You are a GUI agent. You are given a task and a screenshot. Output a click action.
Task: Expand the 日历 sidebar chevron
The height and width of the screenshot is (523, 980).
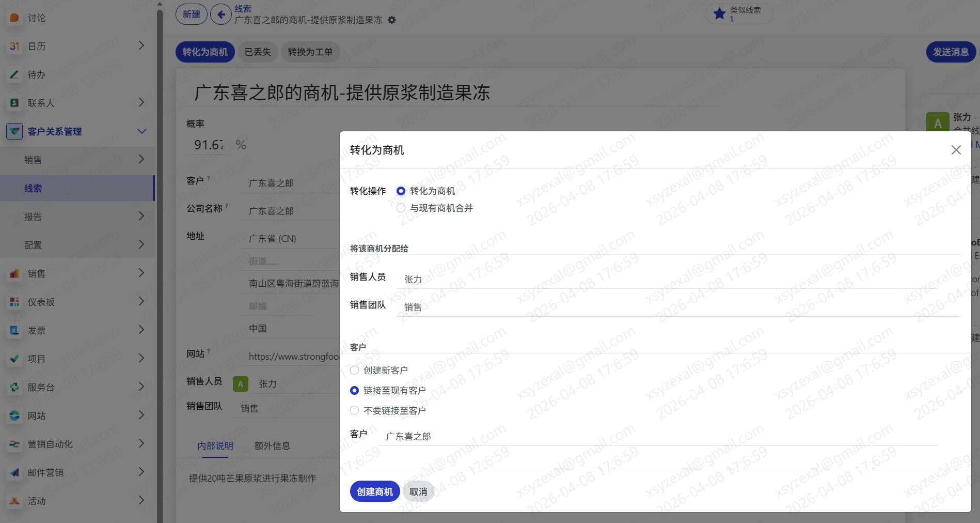point(141,46)
